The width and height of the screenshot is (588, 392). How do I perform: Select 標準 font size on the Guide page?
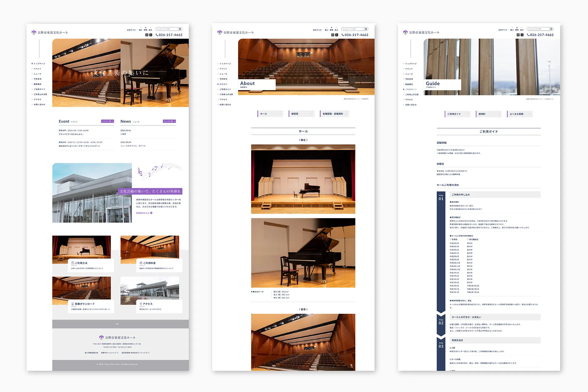(517, 30)
